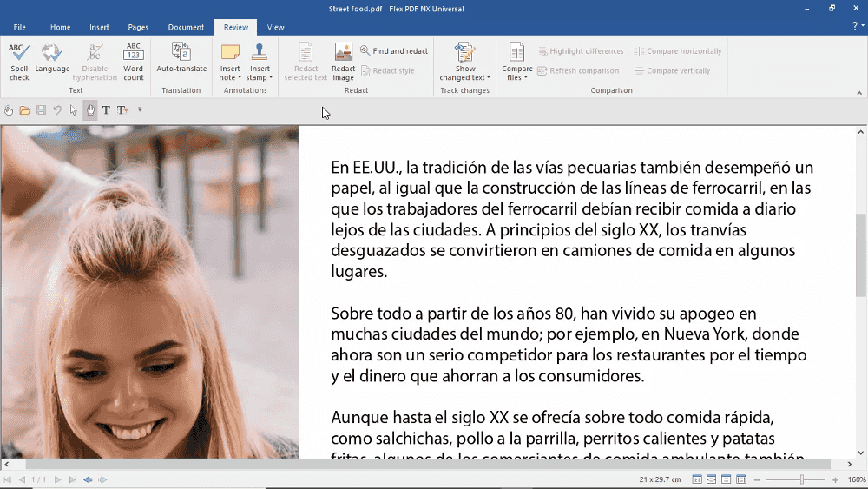This screenshot has height=489, width=868.
Task: Adjust the zoom slider handle
Action: pos(801,479)
